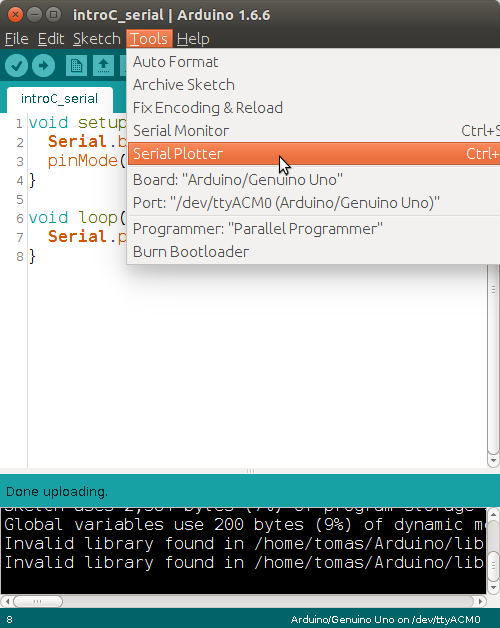Click 'Global variables use 200 bytes' line

click(x=244, y=525)
